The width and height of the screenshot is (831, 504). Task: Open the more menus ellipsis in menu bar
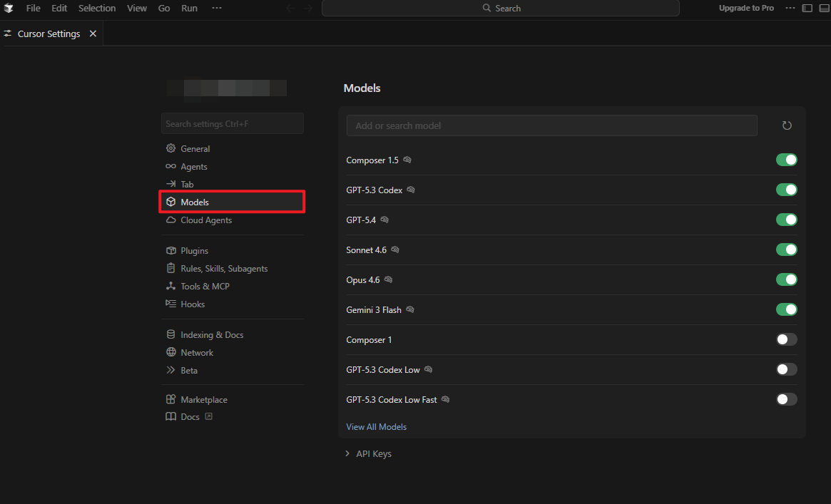217,8
